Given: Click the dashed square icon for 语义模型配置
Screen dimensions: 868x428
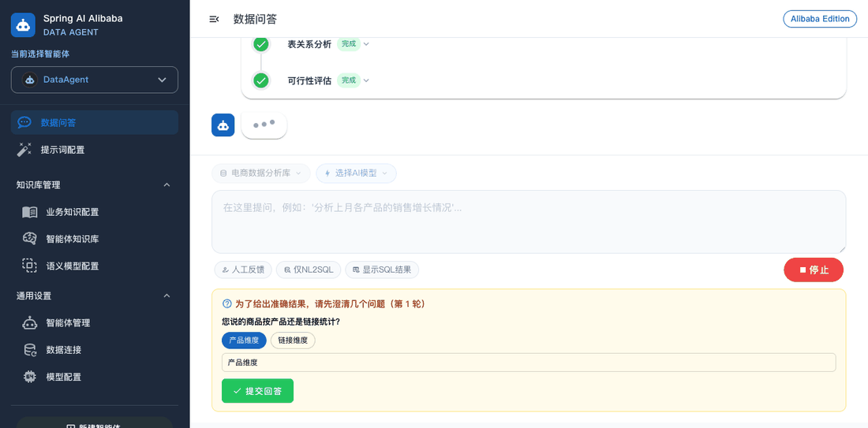Looking at the screenshot, I should point(30,266).
